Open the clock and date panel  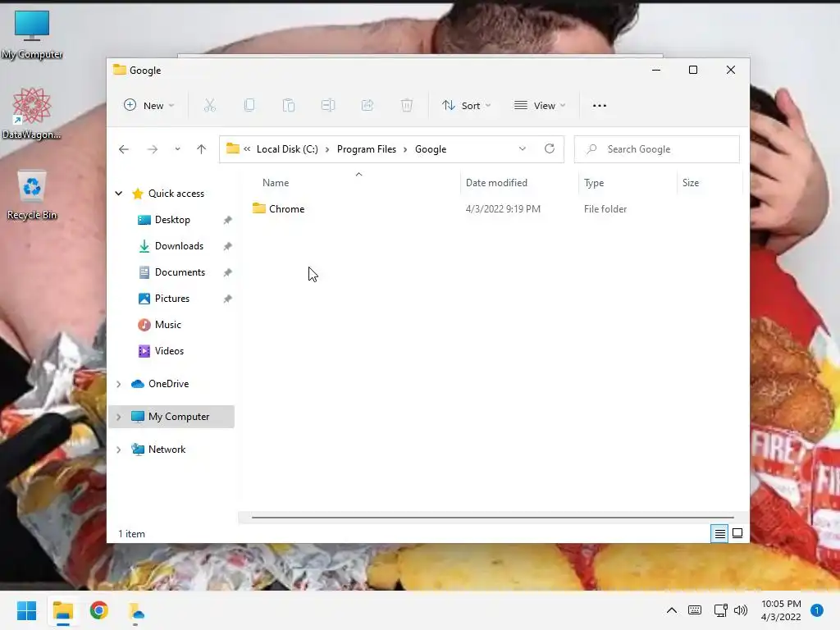point(781,610)
